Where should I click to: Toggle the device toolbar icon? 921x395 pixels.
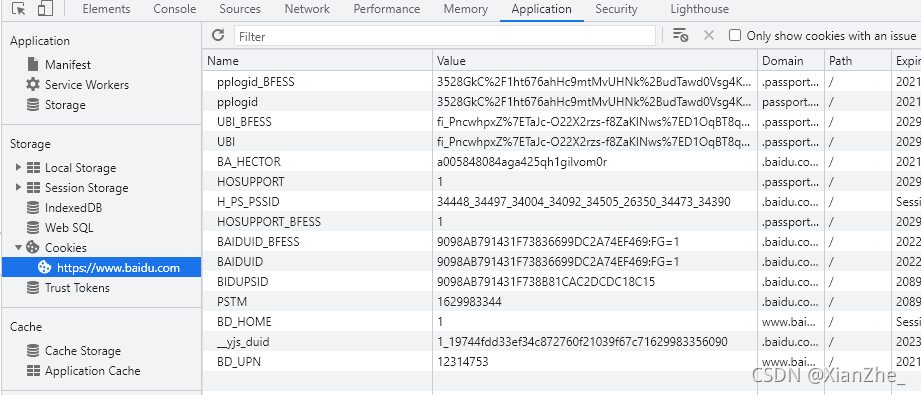(45, 9)
